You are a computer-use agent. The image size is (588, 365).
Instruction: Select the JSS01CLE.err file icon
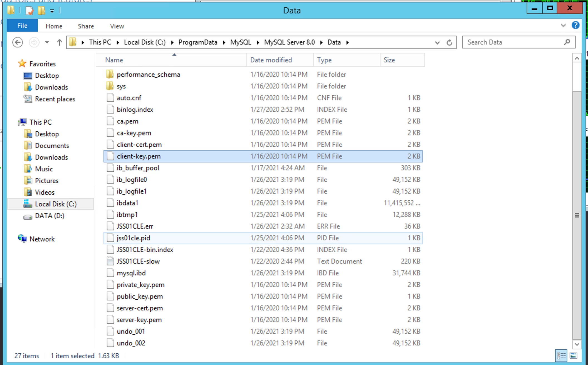click(x=110, y=226)
